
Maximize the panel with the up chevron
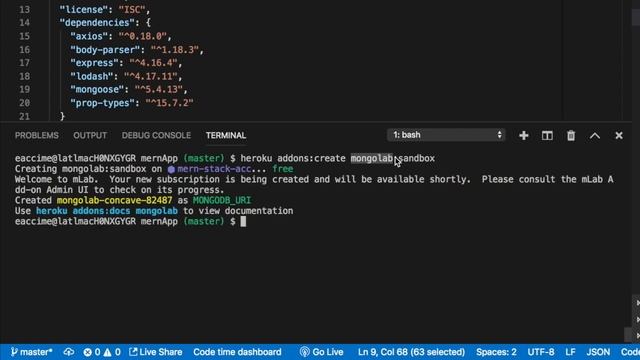pyautogui.click(x=595, y=136)
